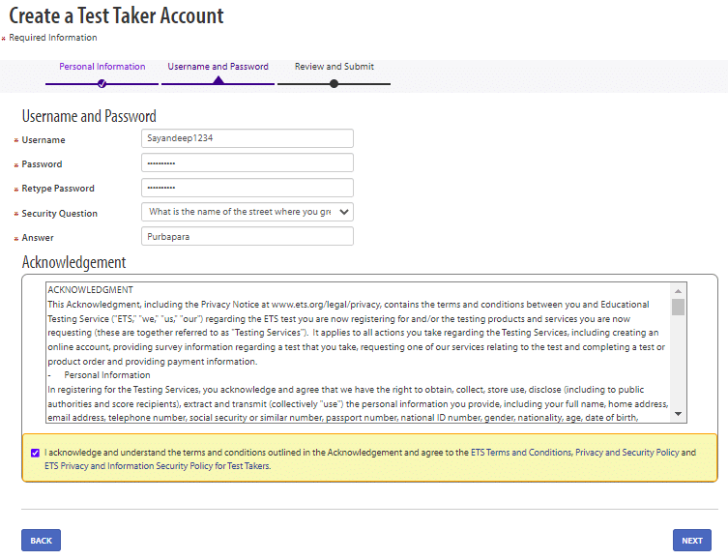This screenshot has width=728, height=560.
Task: Click the Username field containing Sayandeep1234
Action: (x=248, y=139)
